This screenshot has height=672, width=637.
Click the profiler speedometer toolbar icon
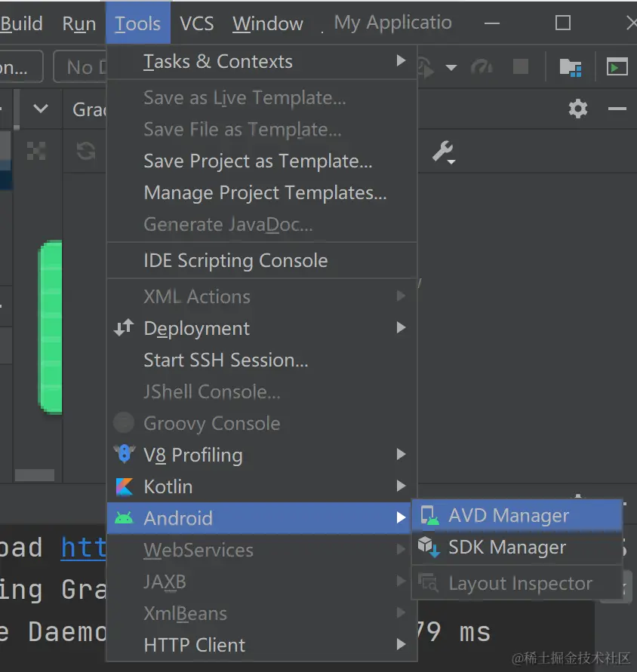pos(482,67)
